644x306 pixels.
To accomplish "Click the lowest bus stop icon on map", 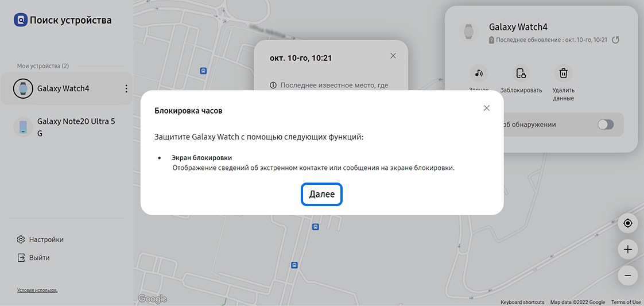I will 294,265.
